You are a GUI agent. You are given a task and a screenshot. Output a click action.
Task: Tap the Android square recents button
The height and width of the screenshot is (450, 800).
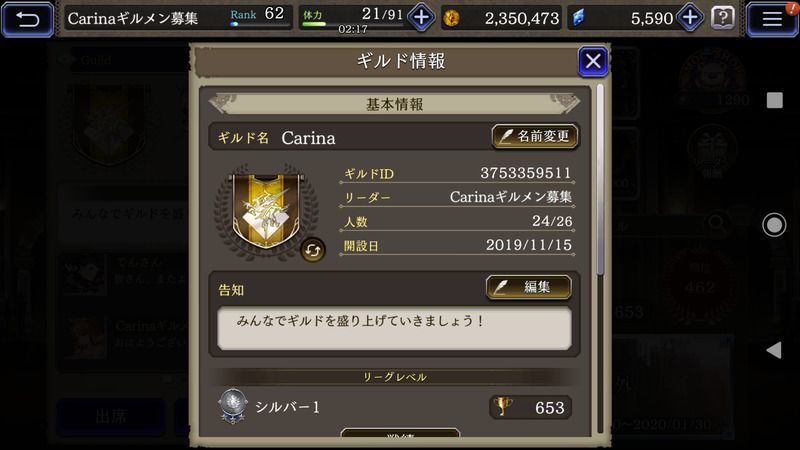click(774, 100)
